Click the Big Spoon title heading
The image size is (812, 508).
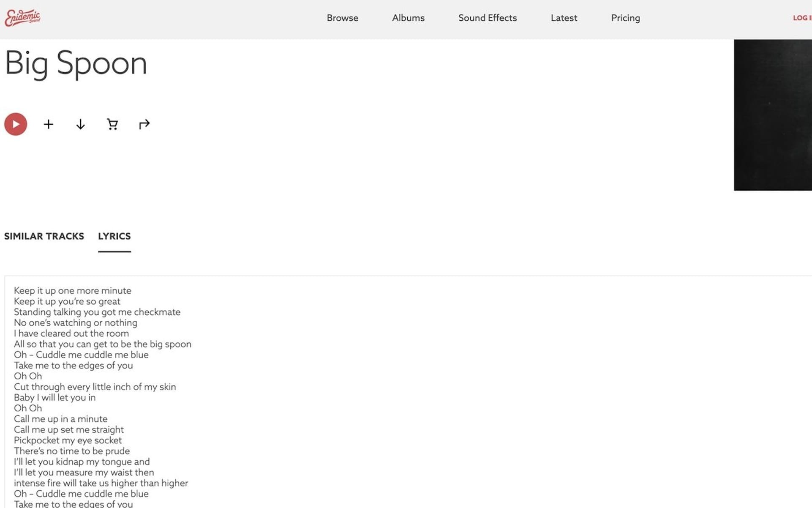pos(76,63)
